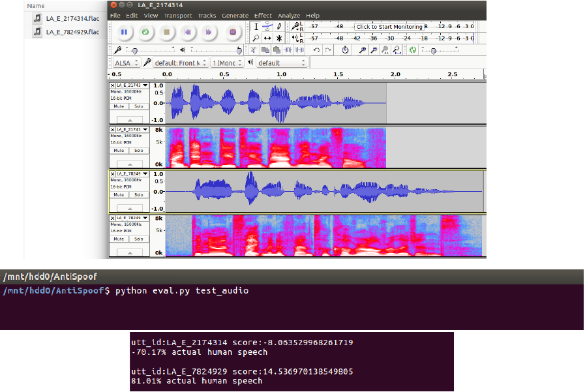Click the Undo arrow icon
This screenshot has width=585, height=392.
pyautogui.click(x=316, y=50)
